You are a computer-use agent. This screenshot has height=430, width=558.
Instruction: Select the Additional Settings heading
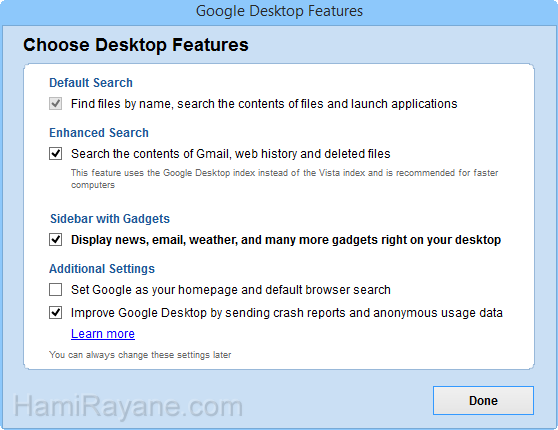(102, 269)
